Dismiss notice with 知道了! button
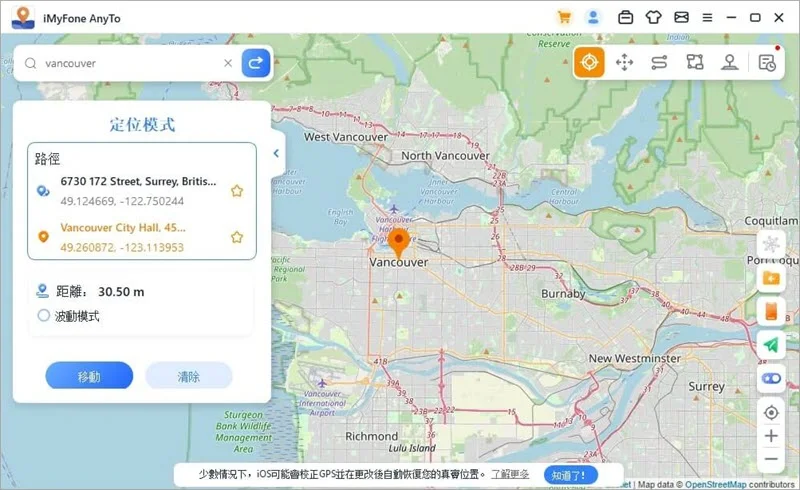 (x=570, y=475)
